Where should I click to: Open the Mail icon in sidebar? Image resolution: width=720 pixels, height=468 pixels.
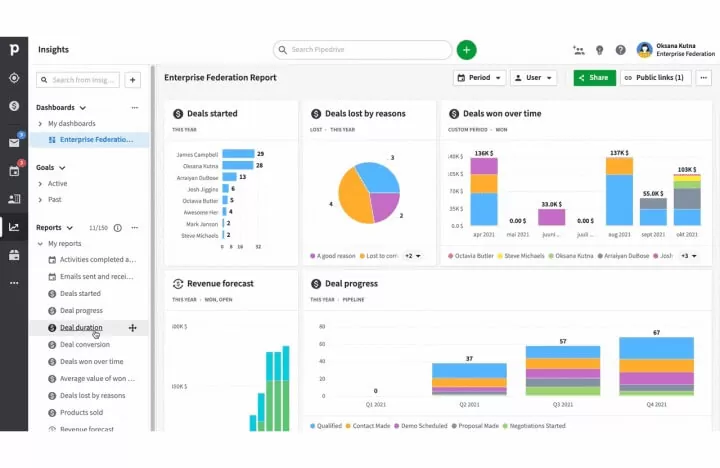coord(14,143)
